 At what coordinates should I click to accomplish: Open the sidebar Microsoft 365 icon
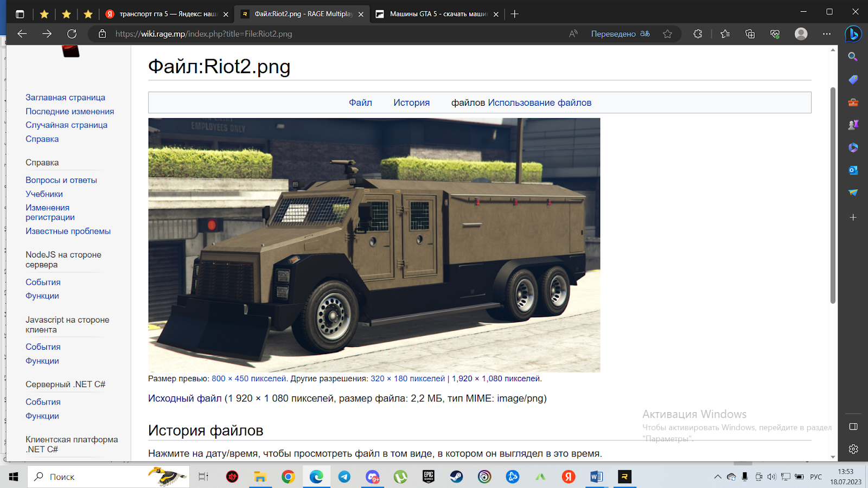point(853,147)
